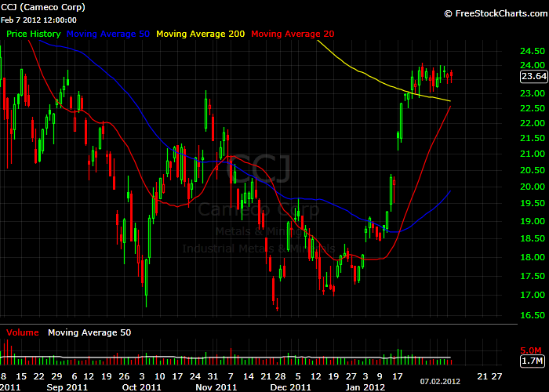Click the 21.50 price axis label
Viewport: 549px width, 392px height.
pos(533,138)
